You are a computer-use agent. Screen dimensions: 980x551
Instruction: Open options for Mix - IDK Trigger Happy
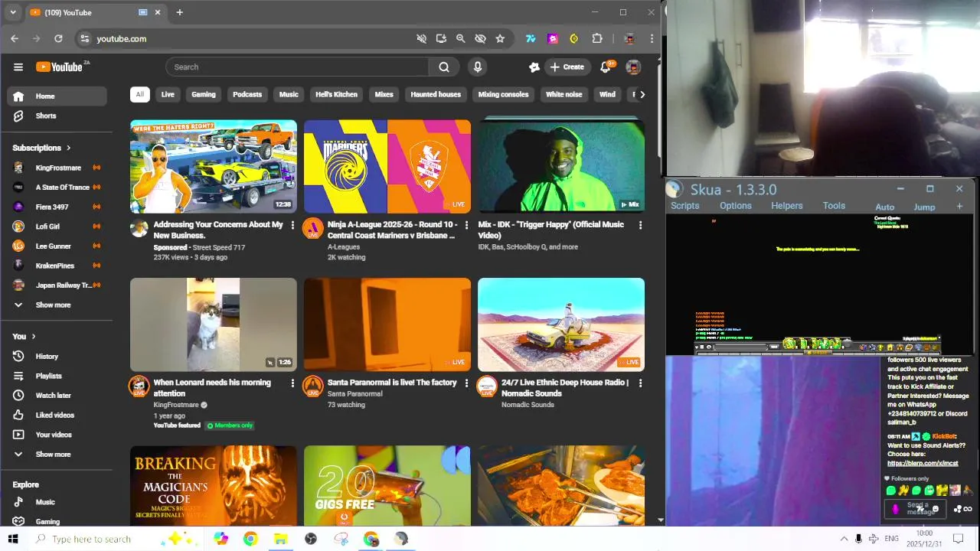click(640, 226)
